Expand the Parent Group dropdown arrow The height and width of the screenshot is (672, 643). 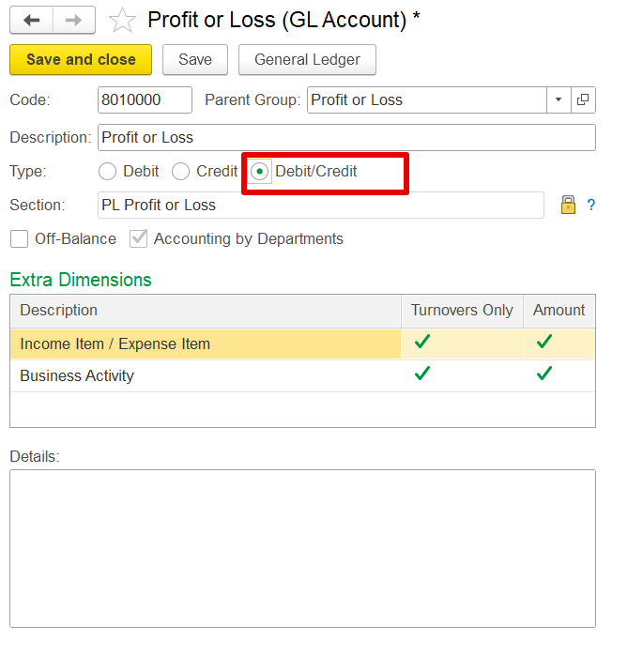click(559, 99)
